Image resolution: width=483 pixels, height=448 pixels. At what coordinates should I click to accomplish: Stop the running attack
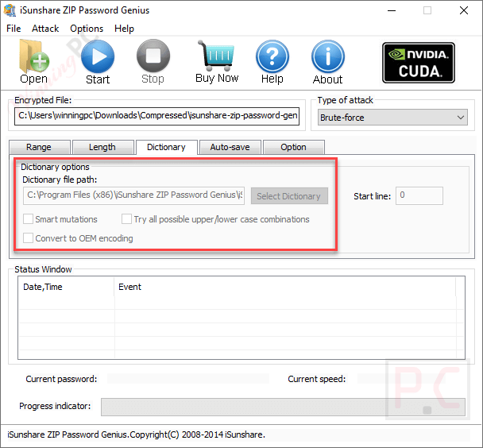click(x=153, y=62)
